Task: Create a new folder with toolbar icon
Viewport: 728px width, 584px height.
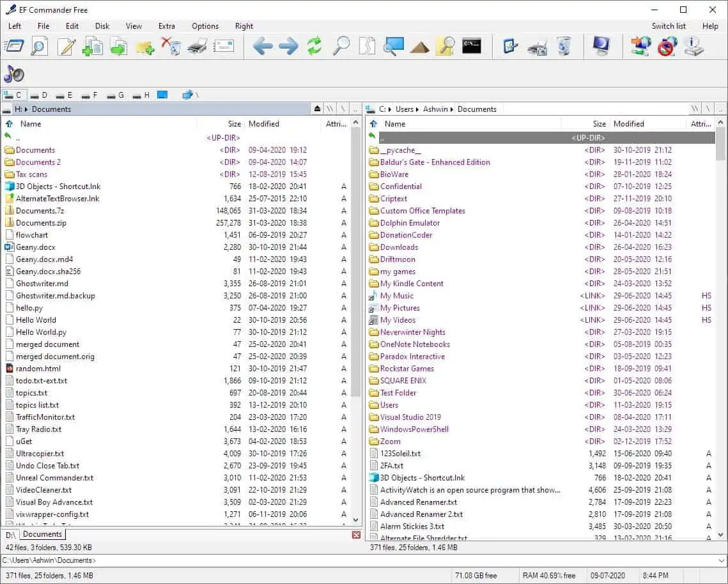Action: 145,47
